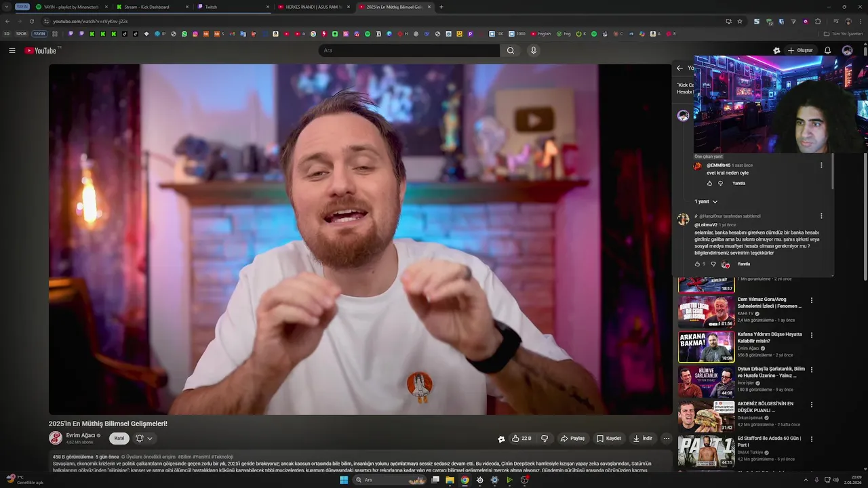Open the YouTube hamburger guide menu
This screenshot has width=868, height=488.
[x=12, y=50]
